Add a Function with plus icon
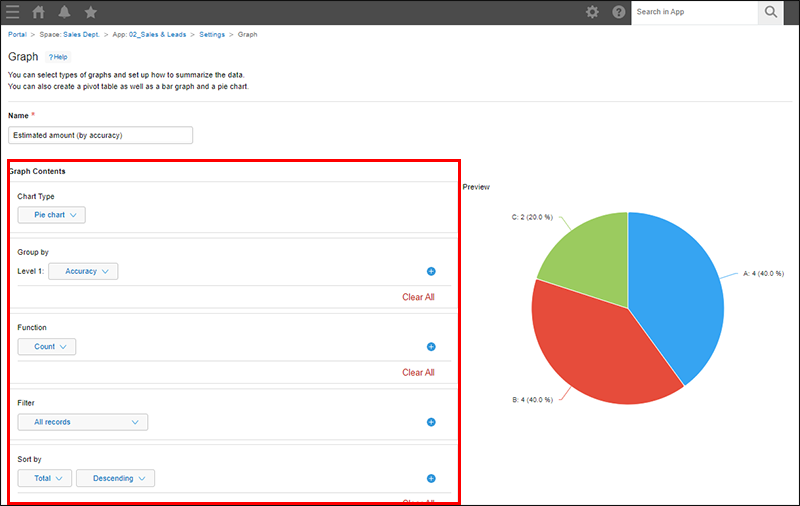The width and height of the screenshot is (800, 506). [x=431, y=347]
